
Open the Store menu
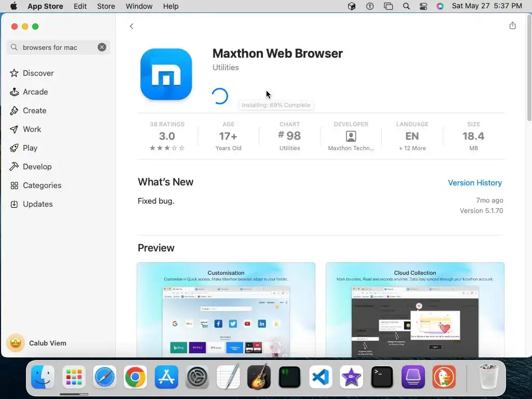(x=106, y=6)
